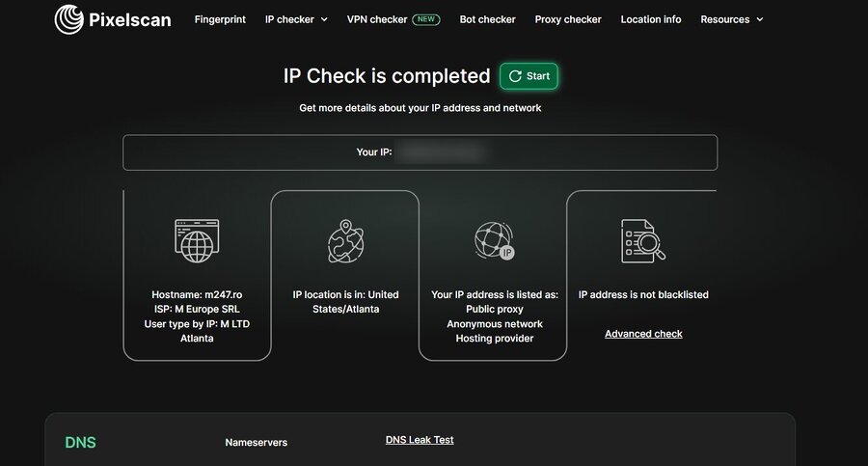Screen dimensions: 868x466
Task: Click the DNS section heading
Action: click(x=80, y=443)
